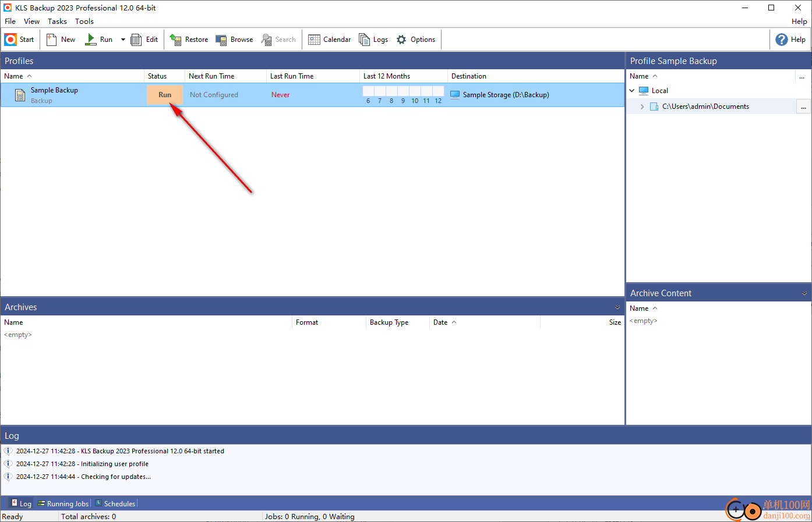Collapse the Archive Content panel chevron
The height and width of the screenshot is (522, 812).
coord(804,293)
